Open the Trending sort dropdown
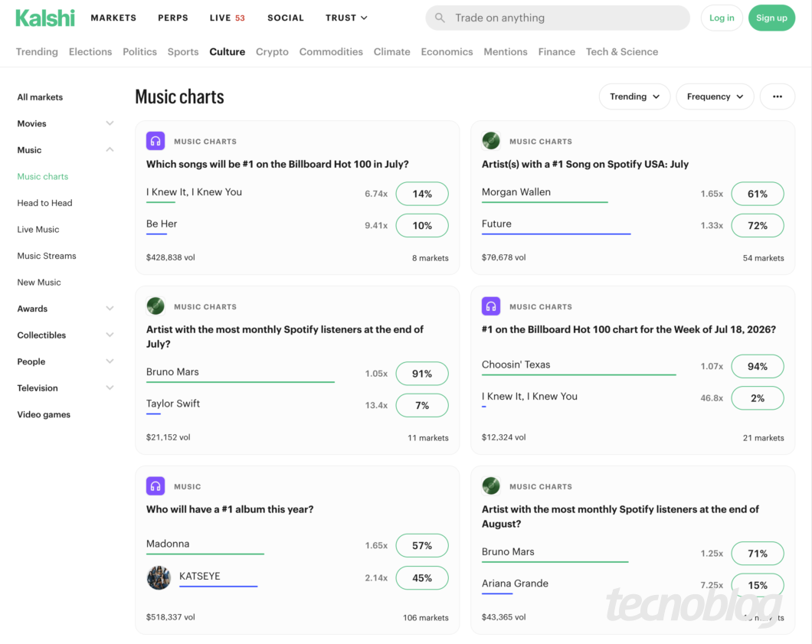 (x=634, y=96)
